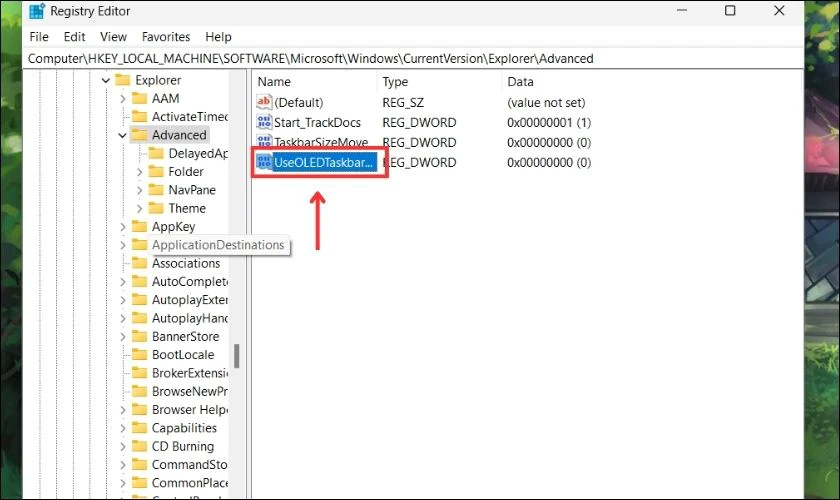The height and width of the screenshot is (500, 840).
Task: Click the BootLocale folder icon
Action: pos(139,354)
